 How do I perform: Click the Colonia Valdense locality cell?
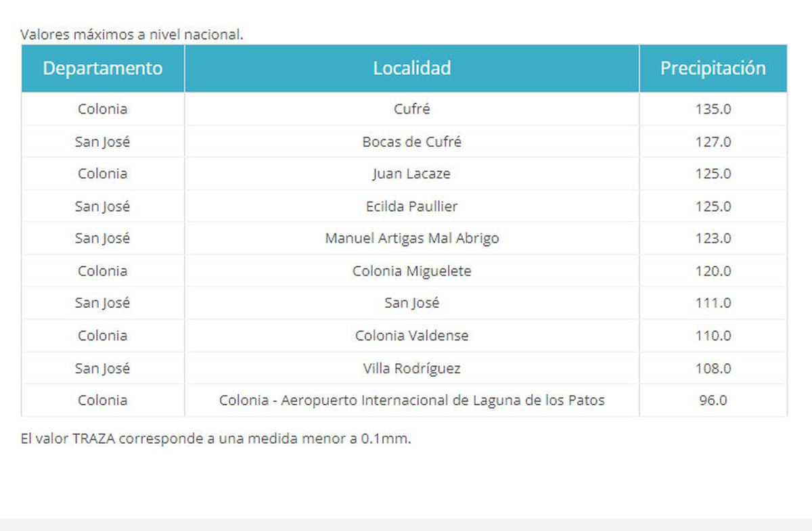click(x=411, y=336)
